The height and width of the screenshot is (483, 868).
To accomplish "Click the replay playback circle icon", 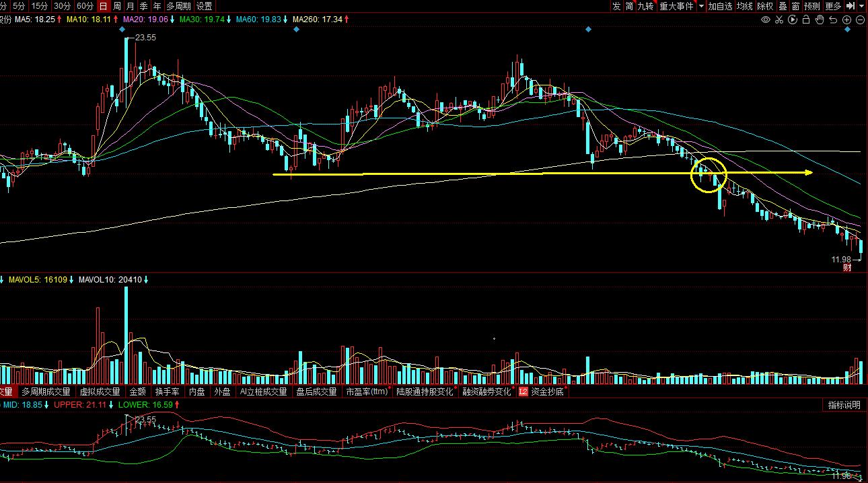I will tap(793, 20).
